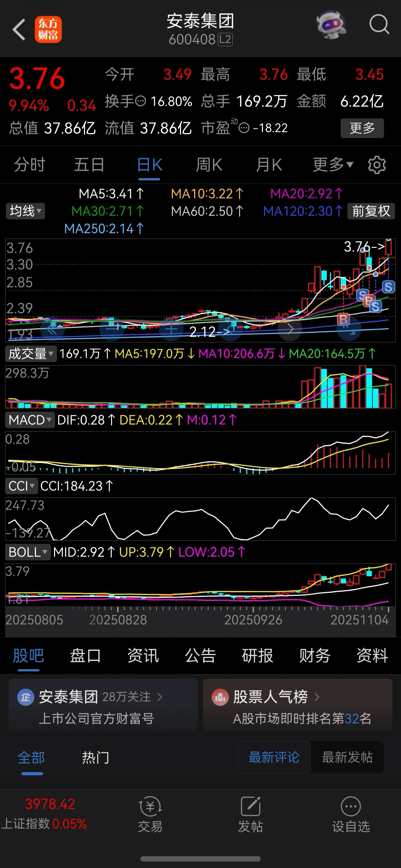Select 热门 posts filter
401x868 pixels.
click(x=95, y=758)
